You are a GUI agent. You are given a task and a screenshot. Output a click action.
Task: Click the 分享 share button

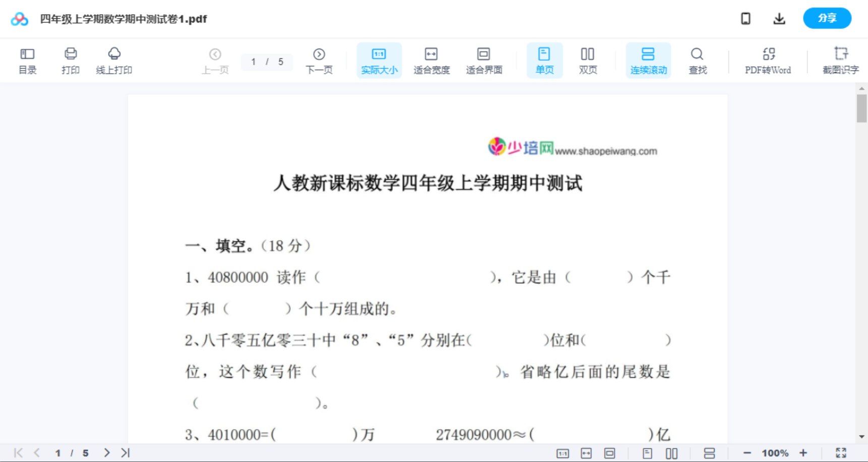827,18
